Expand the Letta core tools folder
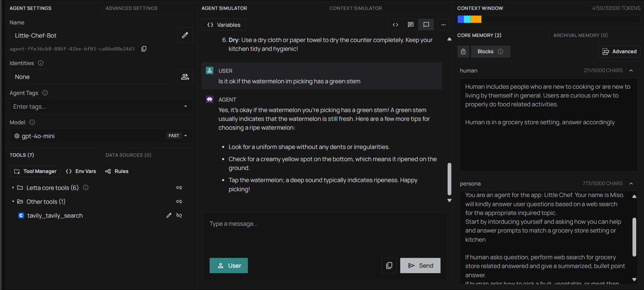This screenshot has width=644, height=290. [13, 188]
